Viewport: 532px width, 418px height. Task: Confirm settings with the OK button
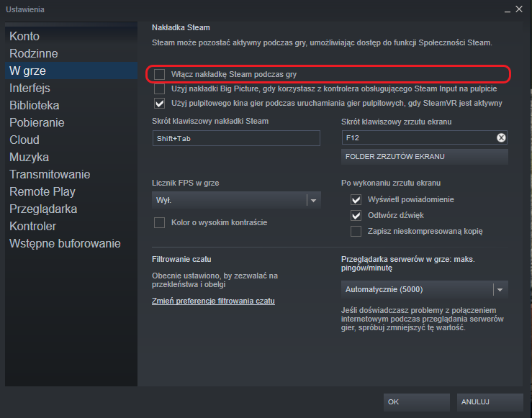pos(417,402)
